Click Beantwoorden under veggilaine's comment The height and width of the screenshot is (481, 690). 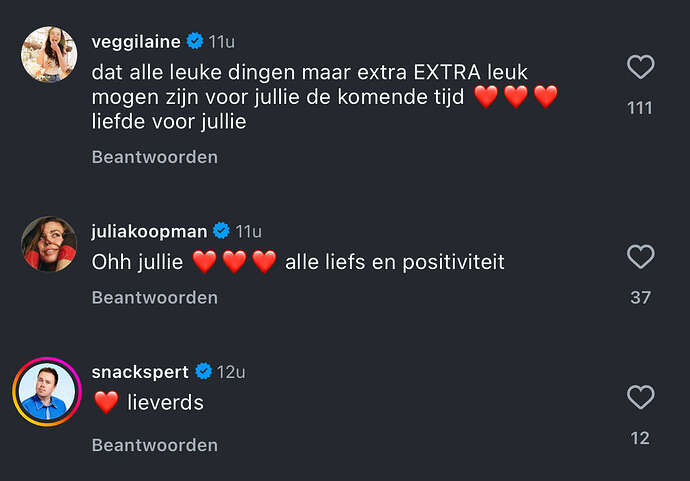pyautogui.click(x=154, y=157)
